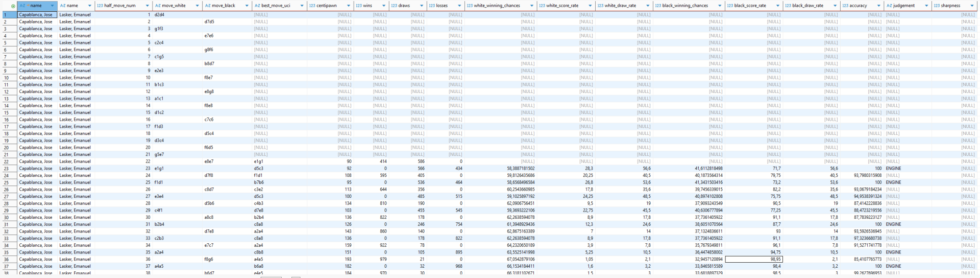Image resolution: width=980 pixels, height=278 pixels.
Task: Open the draws column filter arrow
Action: [x=422, y=6]
